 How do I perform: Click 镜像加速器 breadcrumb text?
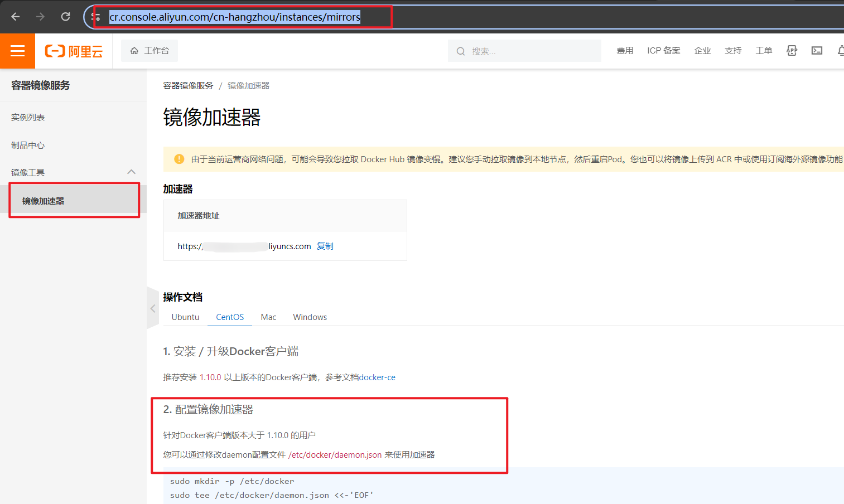pyautogui.click(x=248, y=85)
